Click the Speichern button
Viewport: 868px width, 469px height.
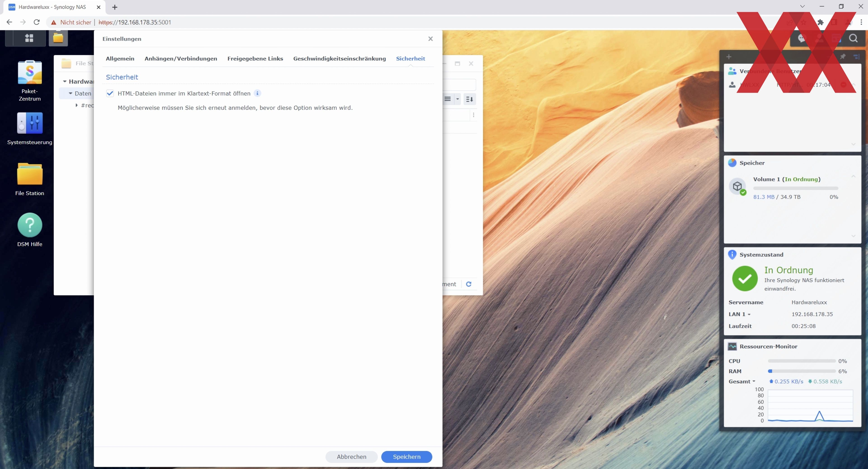click(x=407, y=457)
